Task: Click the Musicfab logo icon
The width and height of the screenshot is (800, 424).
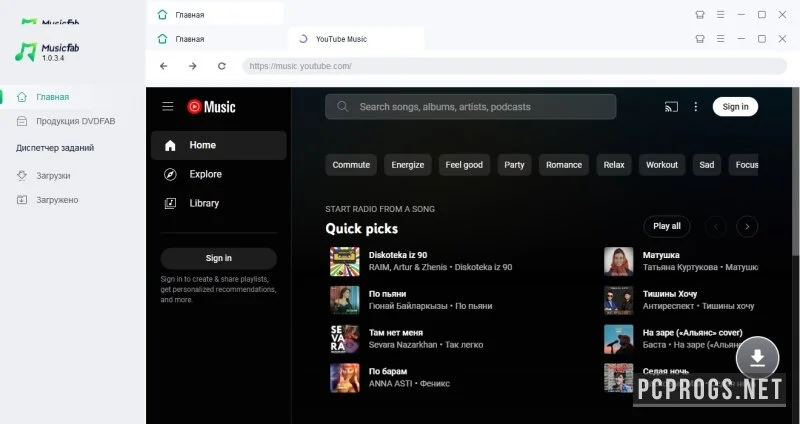Action: [26, 52]
